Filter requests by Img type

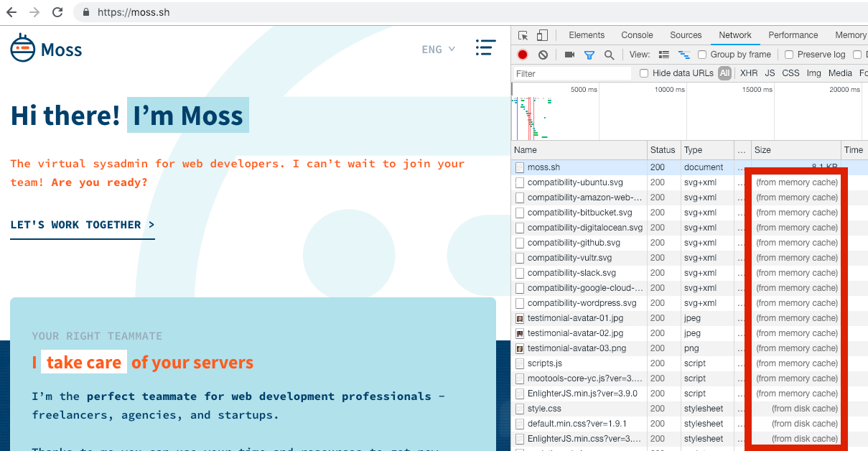(813, 73)
